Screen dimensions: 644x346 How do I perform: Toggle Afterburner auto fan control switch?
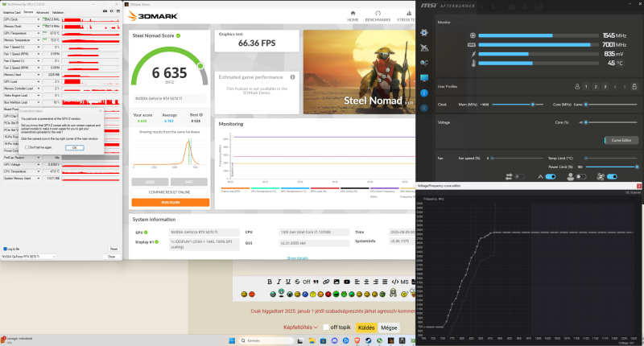(612, 176)
